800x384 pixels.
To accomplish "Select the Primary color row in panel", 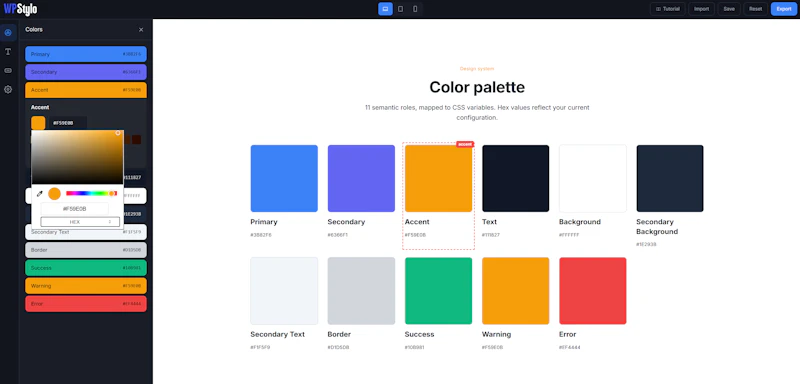I will [x=86, y=54].
